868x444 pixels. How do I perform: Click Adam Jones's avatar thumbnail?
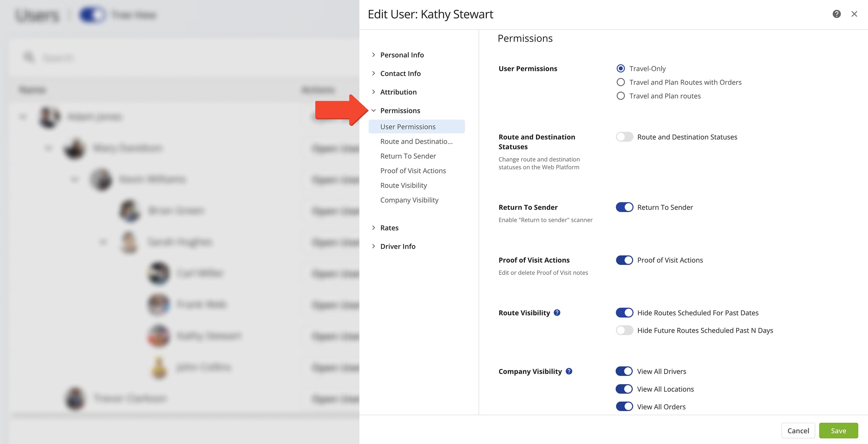tap(48, 117)
